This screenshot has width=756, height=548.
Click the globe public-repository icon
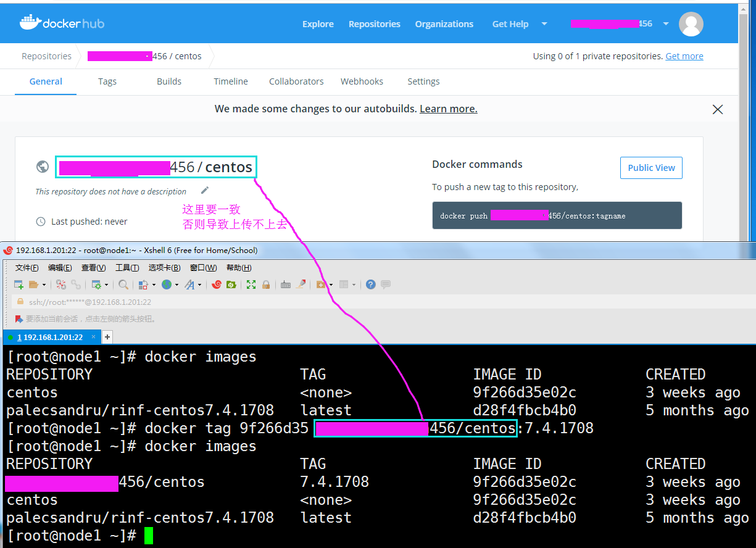(43, 167)
